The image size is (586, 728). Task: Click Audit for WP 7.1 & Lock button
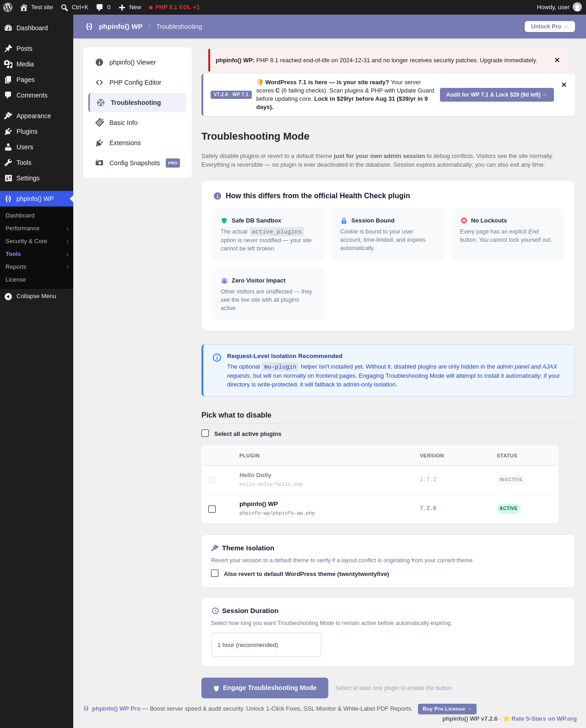pos(497,95)
